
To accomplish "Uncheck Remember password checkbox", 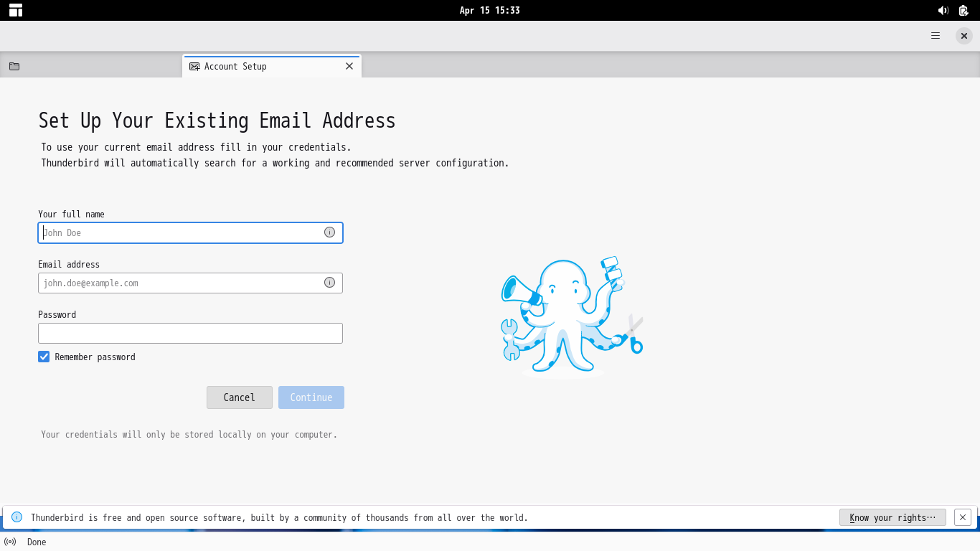I will point(44,357).
